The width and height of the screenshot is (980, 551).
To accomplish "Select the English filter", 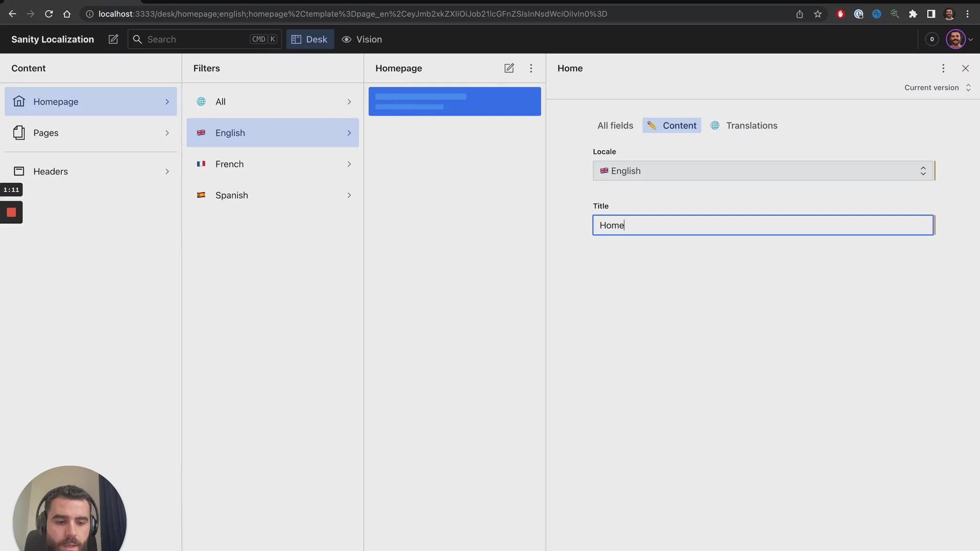I will pos(273,132).
